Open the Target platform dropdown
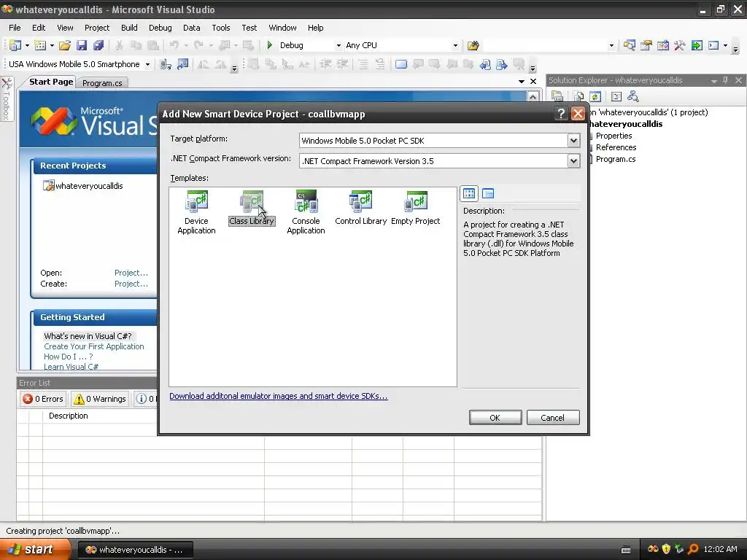The image size is (747, 560). point(573,141)
